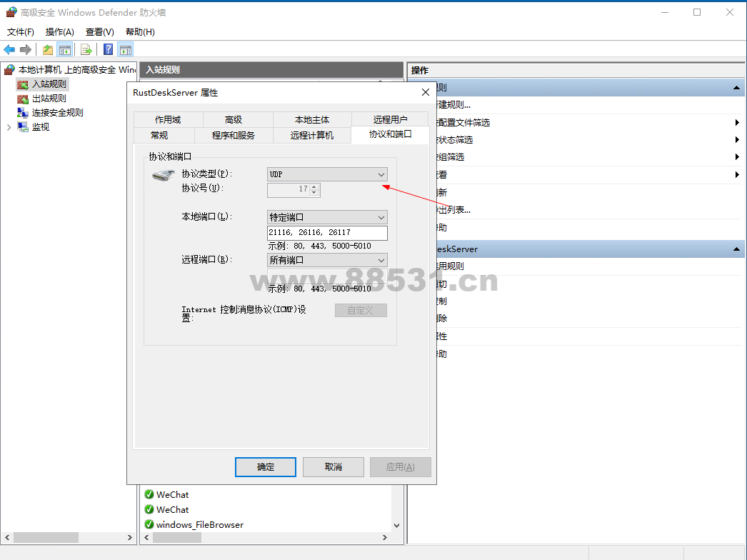Open the 协议类型 dropdown showing UDP

[x=327, y=174]
